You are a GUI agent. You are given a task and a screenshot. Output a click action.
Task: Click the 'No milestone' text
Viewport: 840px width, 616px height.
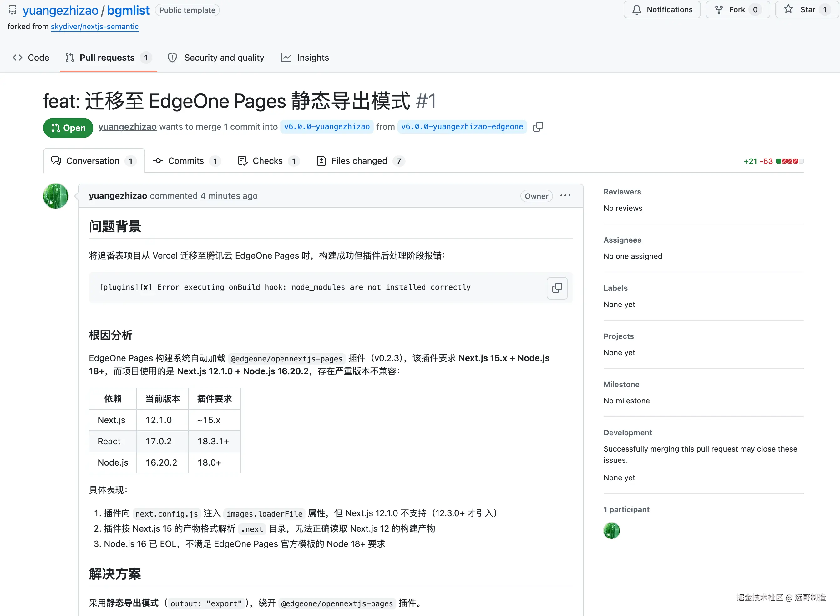coord(627,401)
